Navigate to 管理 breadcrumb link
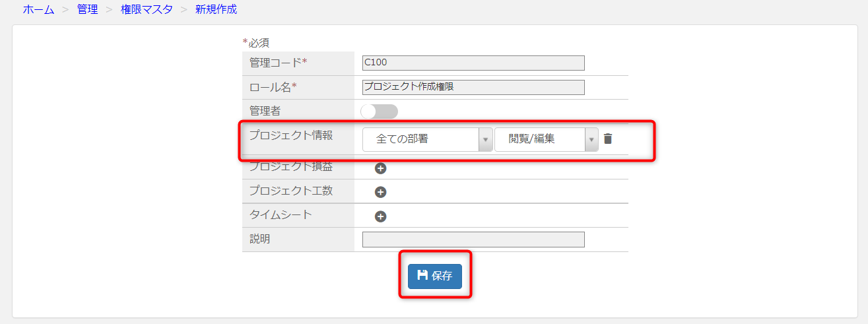 point(87,10)
